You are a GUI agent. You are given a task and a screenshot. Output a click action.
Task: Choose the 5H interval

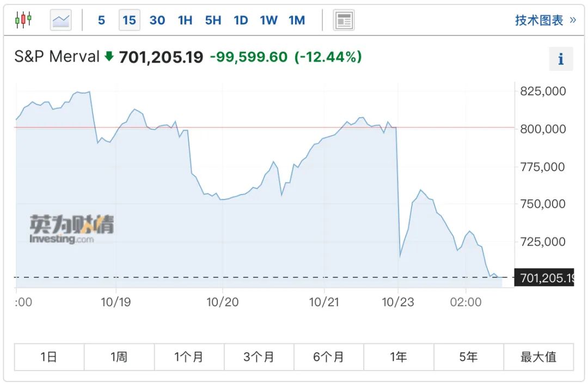pyautogui.click(x=213, y=21)
